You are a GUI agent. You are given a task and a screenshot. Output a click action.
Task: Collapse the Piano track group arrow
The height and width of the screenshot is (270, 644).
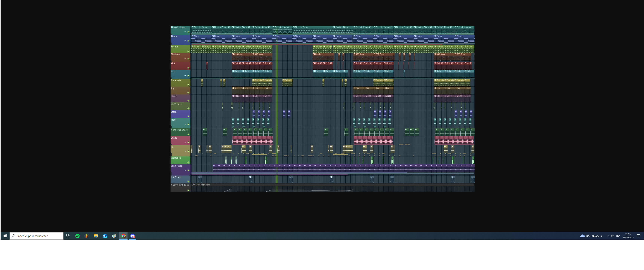[185, 41]
